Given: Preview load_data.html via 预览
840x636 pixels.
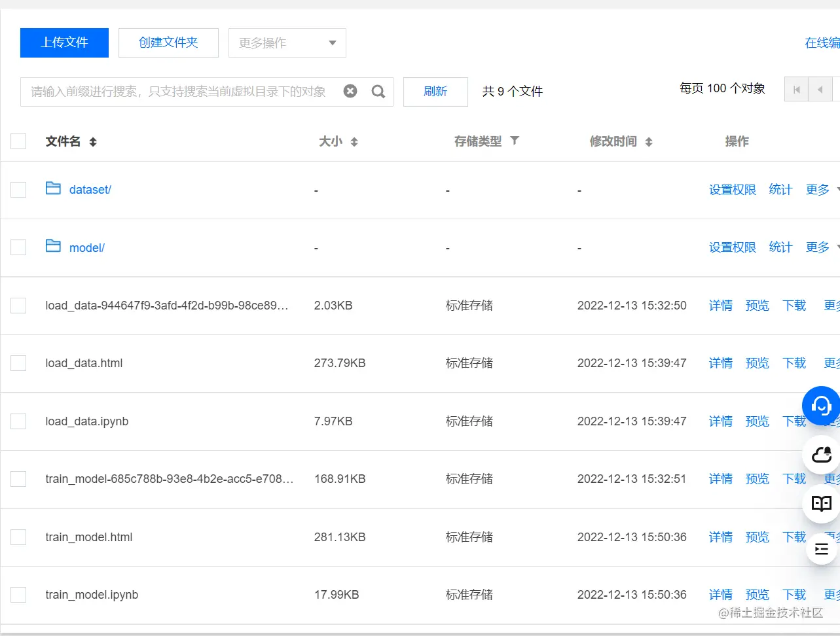Looking at the screenshot, I should (x=758, y=363).
